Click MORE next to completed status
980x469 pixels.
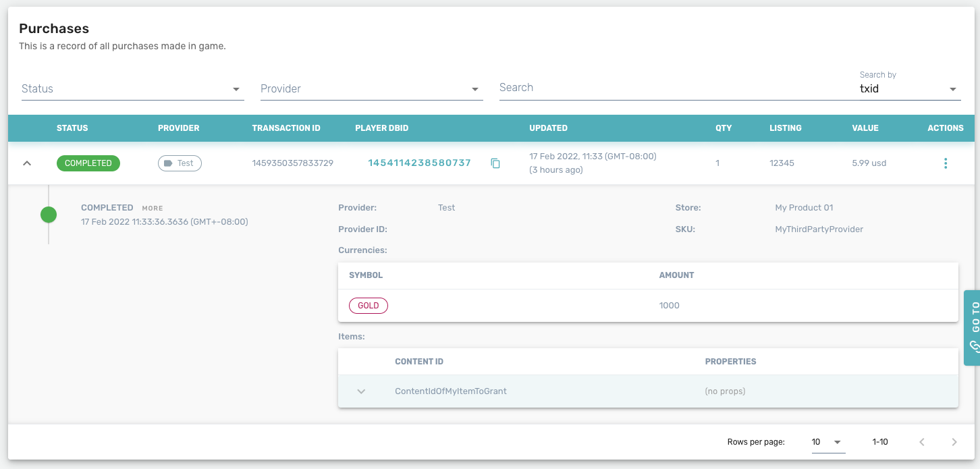153,209
